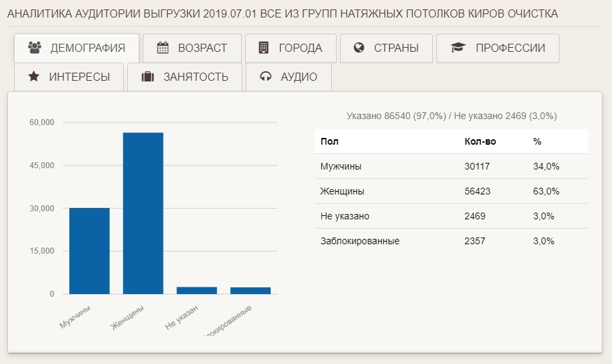Click the Не указано bar in the chart
This screenshot has width=612, height=364.
click(x=197, y=290)
